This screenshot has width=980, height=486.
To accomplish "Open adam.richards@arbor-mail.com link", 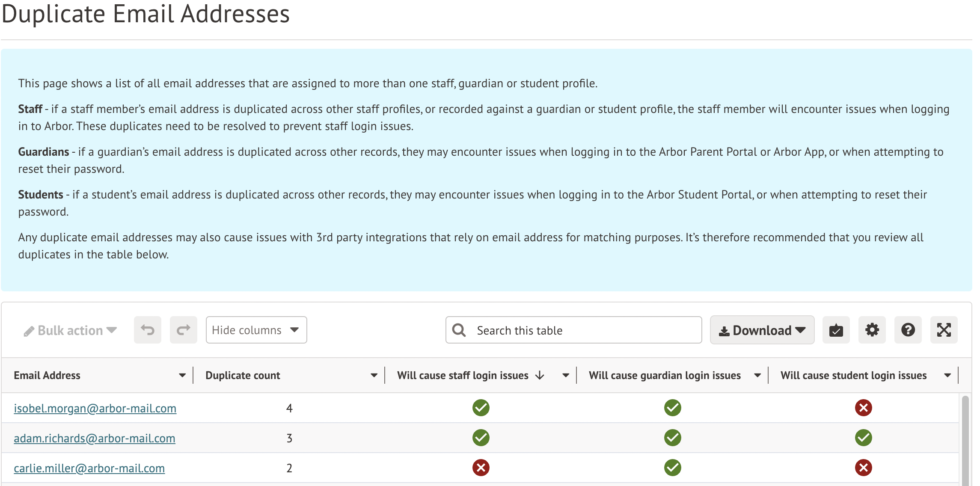I will click(x=95, y=438).
